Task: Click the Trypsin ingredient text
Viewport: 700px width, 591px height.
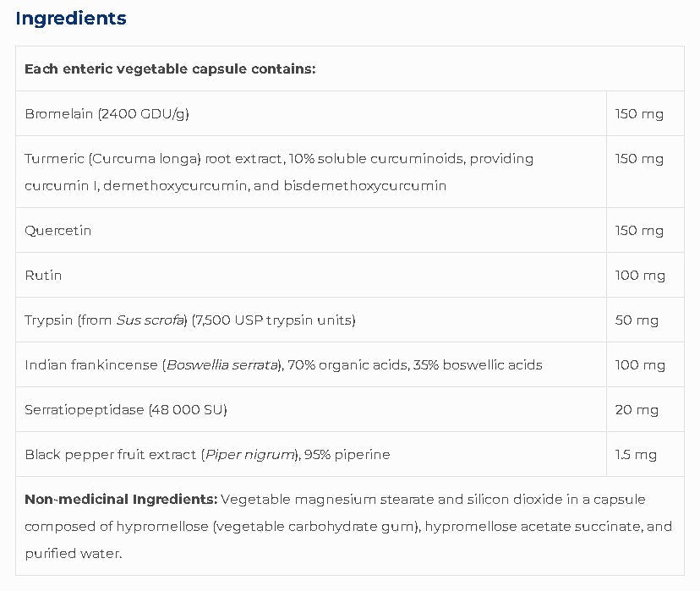Action: click(x=190, y=320)
